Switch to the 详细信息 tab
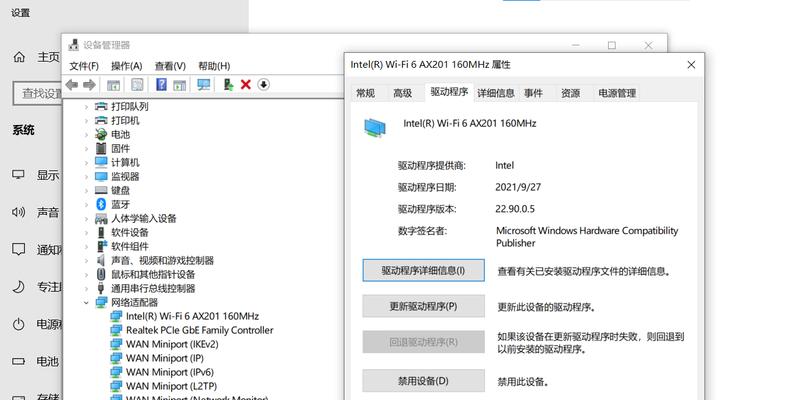Image resolution: width=812 pixels, height=400 pixels. point(496,93)
